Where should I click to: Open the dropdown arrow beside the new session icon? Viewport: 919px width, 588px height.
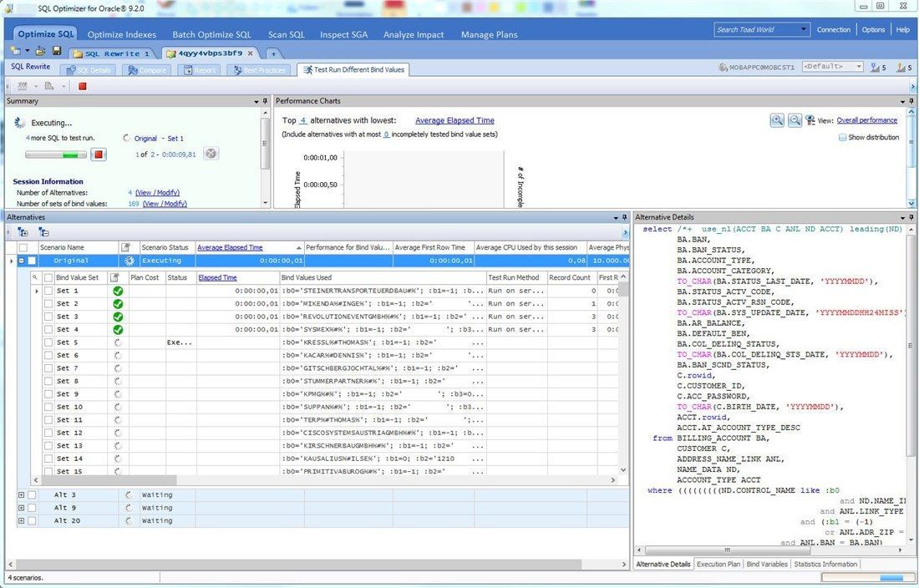pyautogui.click(x=27, y=52)
